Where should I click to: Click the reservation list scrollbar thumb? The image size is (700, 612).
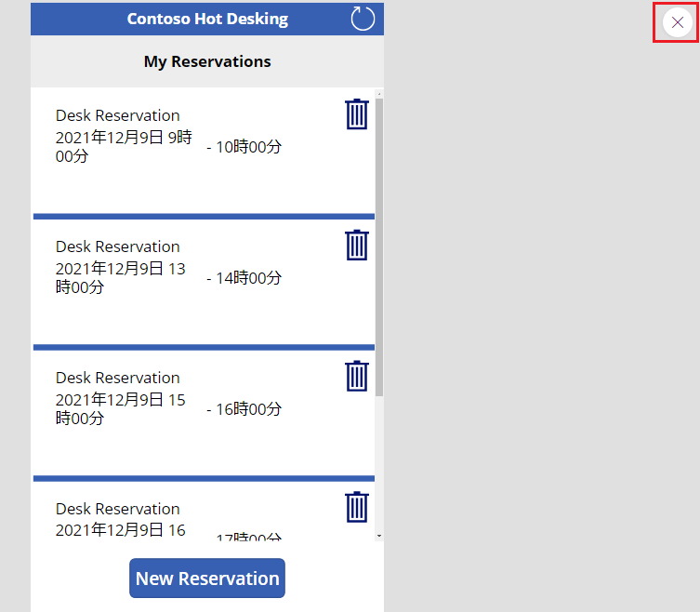coord(378,242)
